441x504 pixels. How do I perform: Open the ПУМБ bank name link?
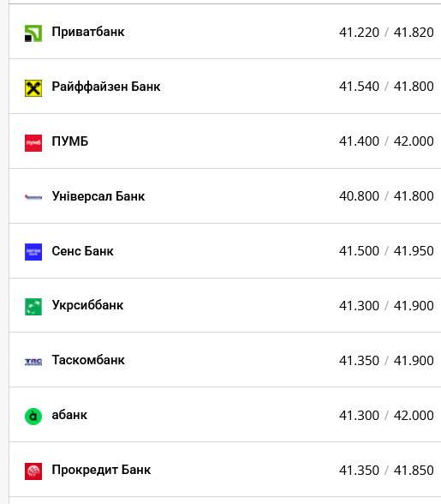70,141
